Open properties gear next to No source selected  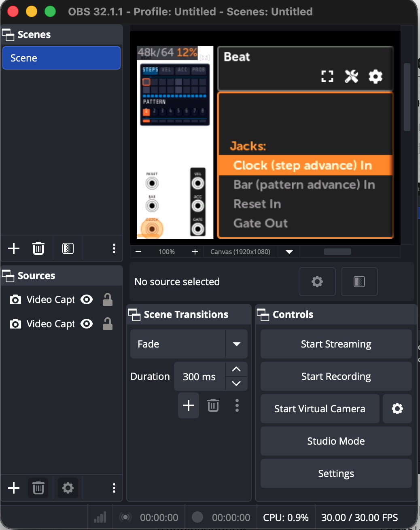click(x=317, y=282)
